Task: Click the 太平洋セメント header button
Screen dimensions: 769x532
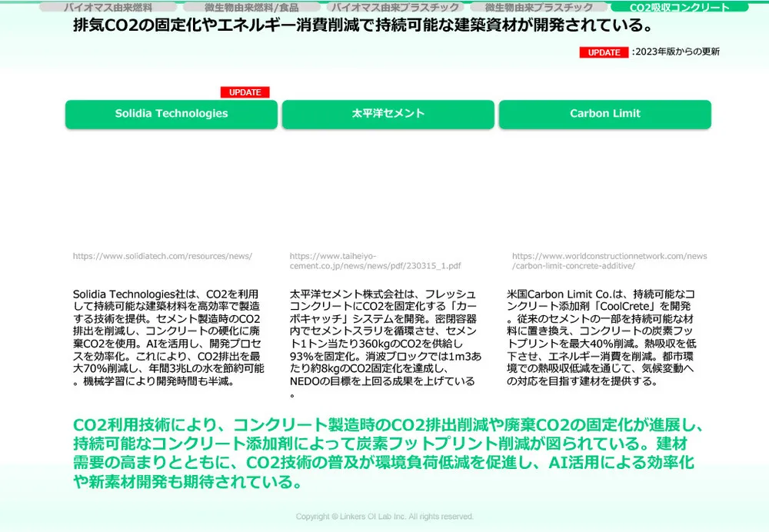Action: point(389,113)
